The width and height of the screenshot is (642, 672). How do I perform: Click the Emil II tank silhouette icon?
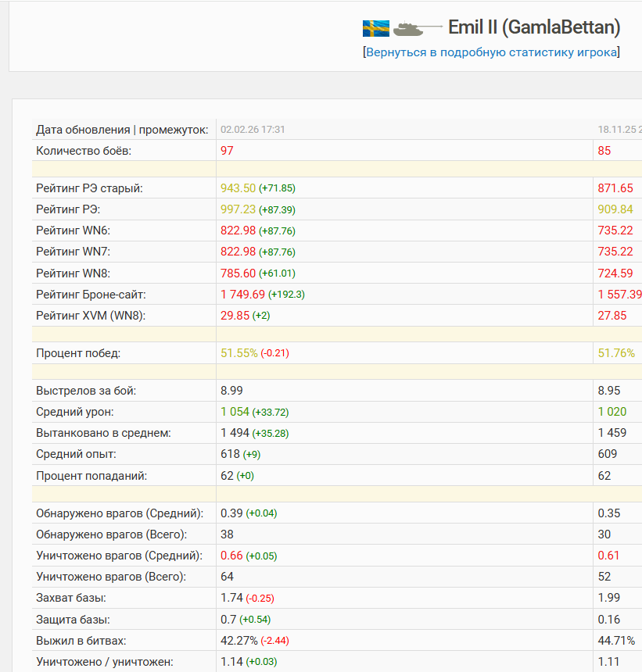[417, 29]
